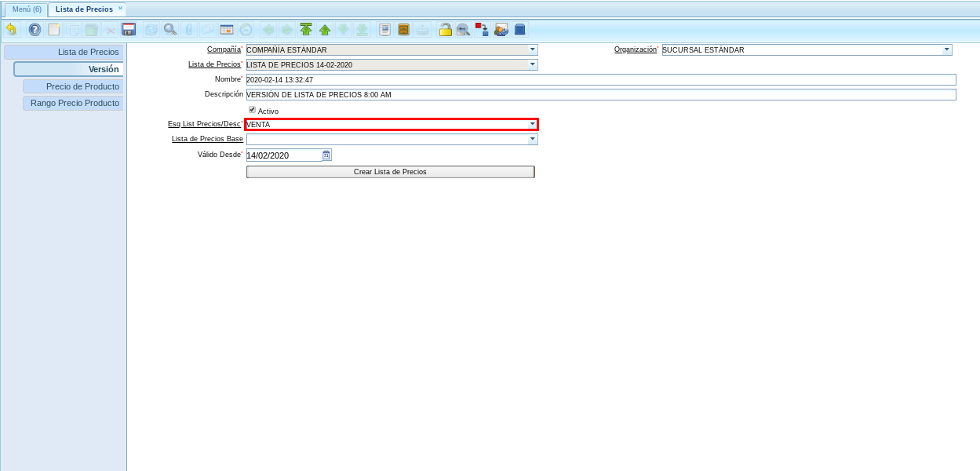This screenshot has height=471, width=980.
Task: Expand the Compañía dropdown
Action: coord(533,49)
